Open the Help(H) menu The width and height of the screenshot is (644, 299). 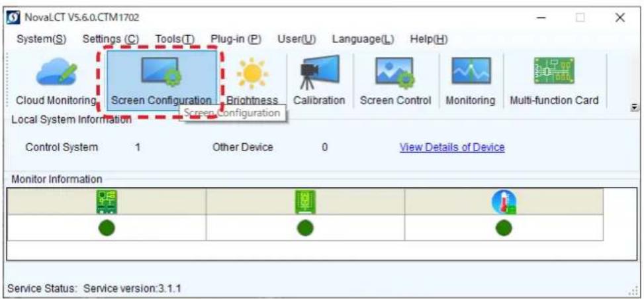429,40
